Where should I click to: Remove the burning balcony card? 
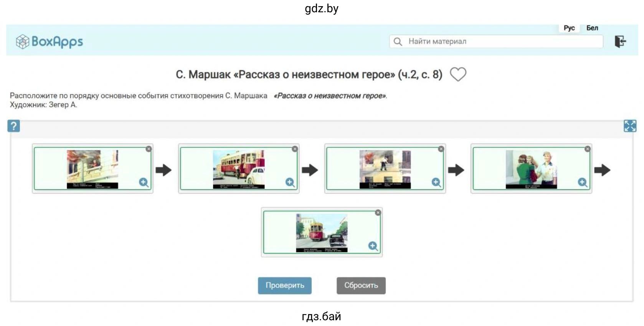pos(149,149)
